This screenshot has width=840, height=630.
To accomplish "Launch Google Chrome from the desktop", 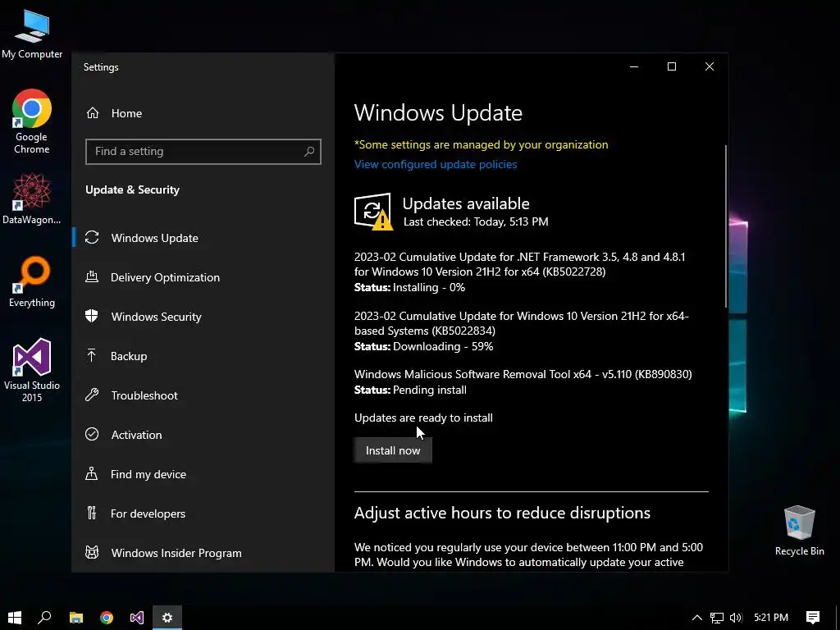I will click(x=32, y=121).
